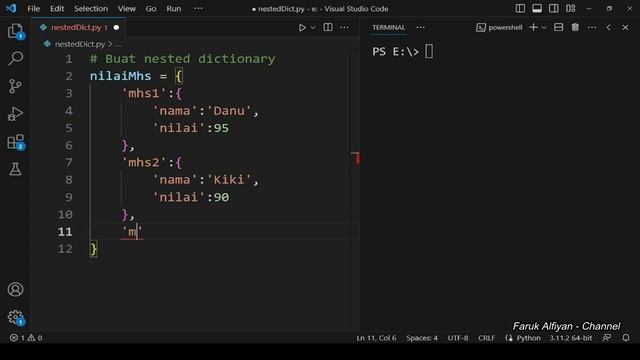This screenshot has height=360, width=640.
Task: Click nestedDict.py in breadcrumb path
Action: click(80, 44)
